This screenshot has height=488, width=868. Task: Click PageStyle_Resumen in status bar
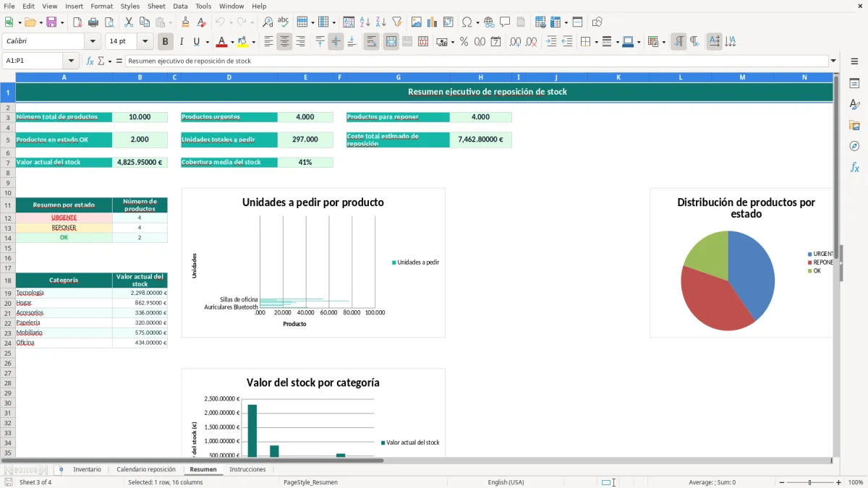[x=310, y=482]
